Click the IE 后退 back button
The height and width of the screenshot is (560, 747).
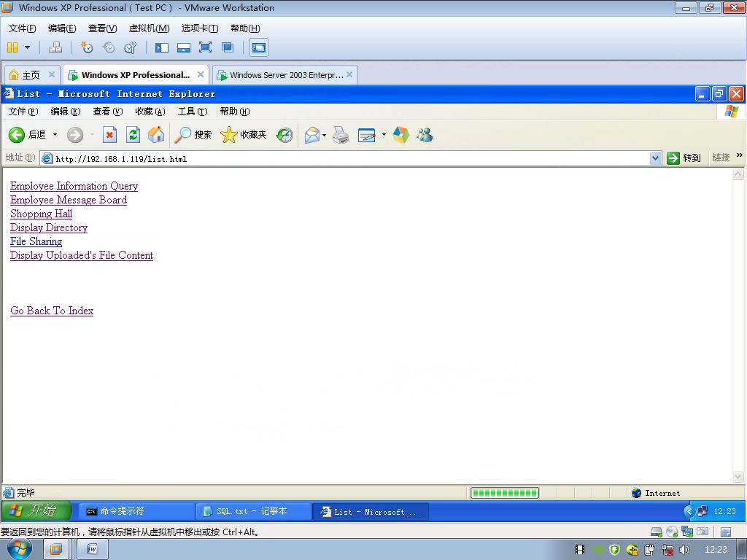coord(27,135)
